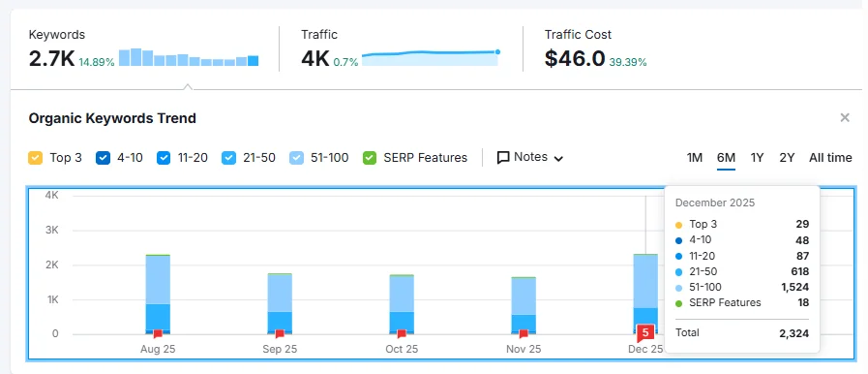Open the red flag marked 5 at Dec 25
This screenshot has width=868, height=374.
[644, 333]
